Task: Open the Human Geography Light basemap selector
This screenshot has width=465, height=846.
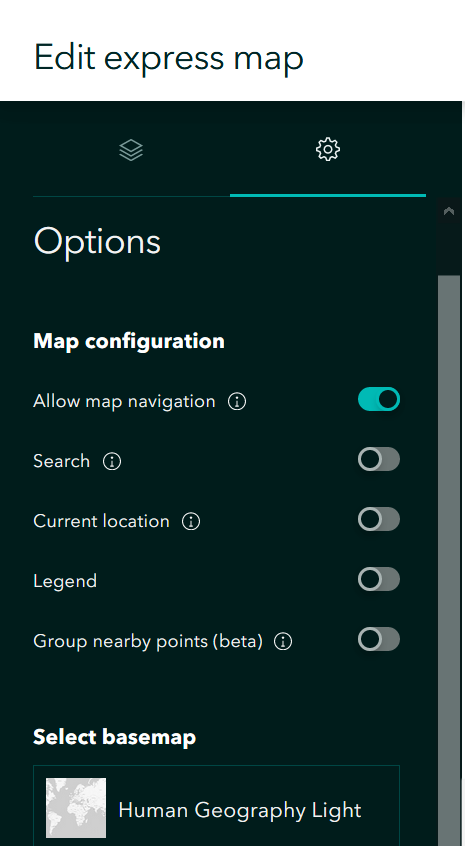Action: pos(216,806)
